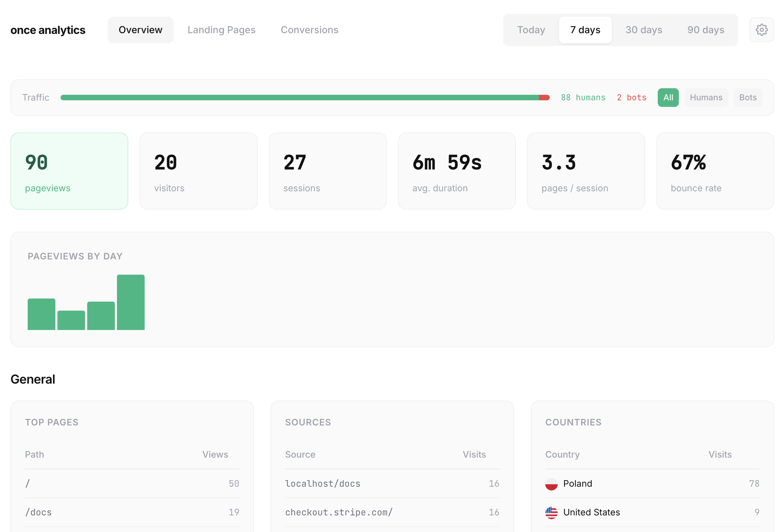Choose the 90 days range
The height and width of the screenshot is (532, 784).
click(705, 30)
